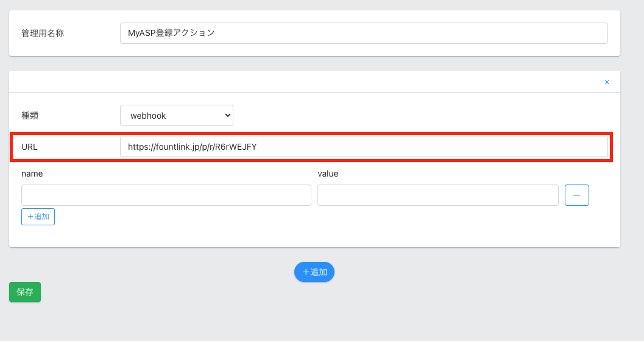
Task: Remove the parameter row with minus button
Action: pyautogui.click(x=576, y=195)
